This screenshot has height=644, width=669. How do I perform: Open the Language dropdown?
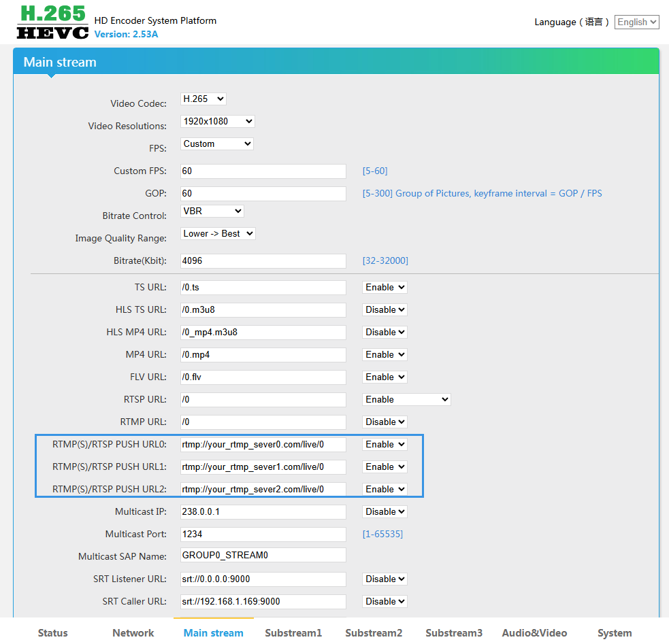(636, 22)
